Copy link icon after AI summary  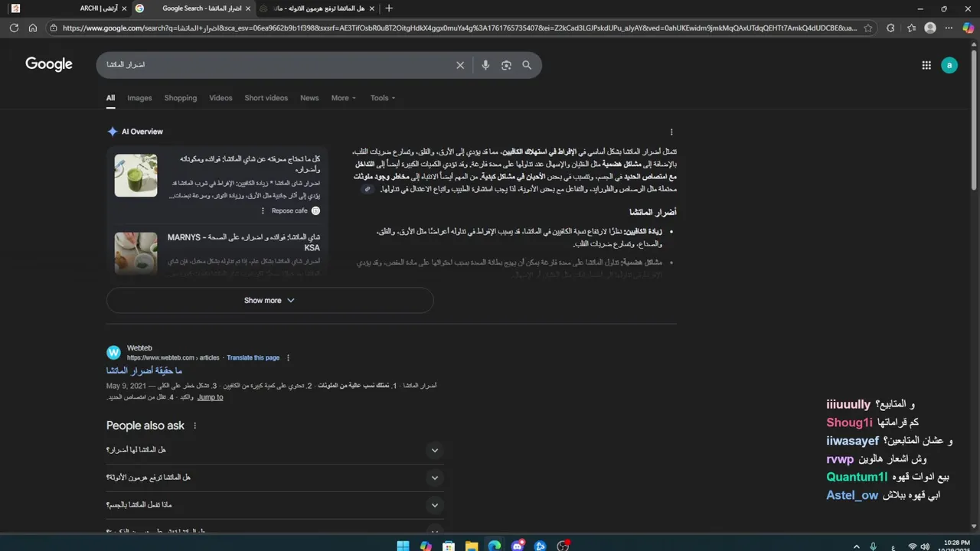[x=367, y=189]
